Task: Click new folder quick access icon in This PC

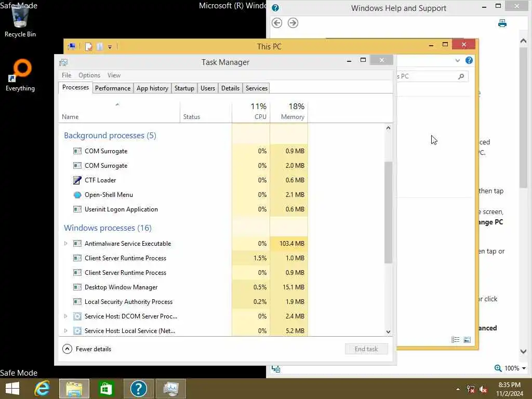Action: (x=99, y=46)
